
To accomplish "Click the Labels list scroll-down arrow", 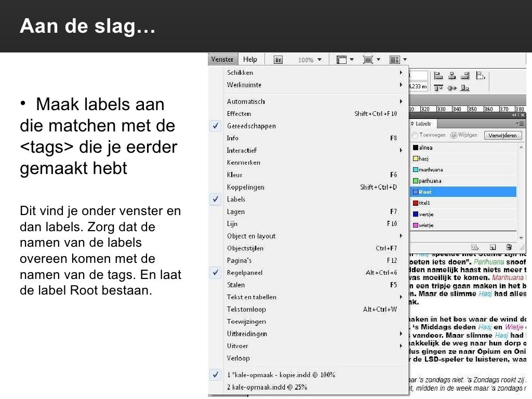I will (521, 238).
